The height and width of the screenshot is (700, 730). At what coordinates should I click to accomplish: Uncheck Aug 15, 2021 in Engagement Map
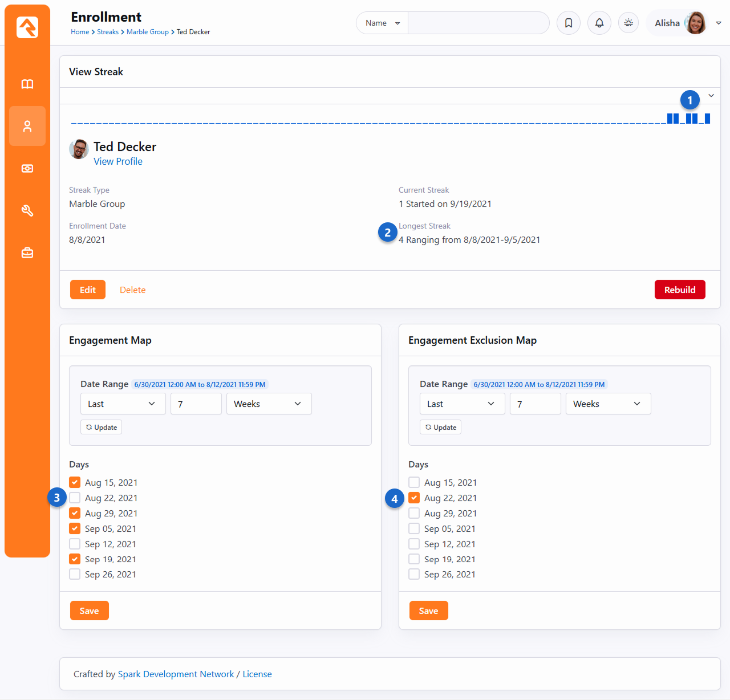[75, 482]
